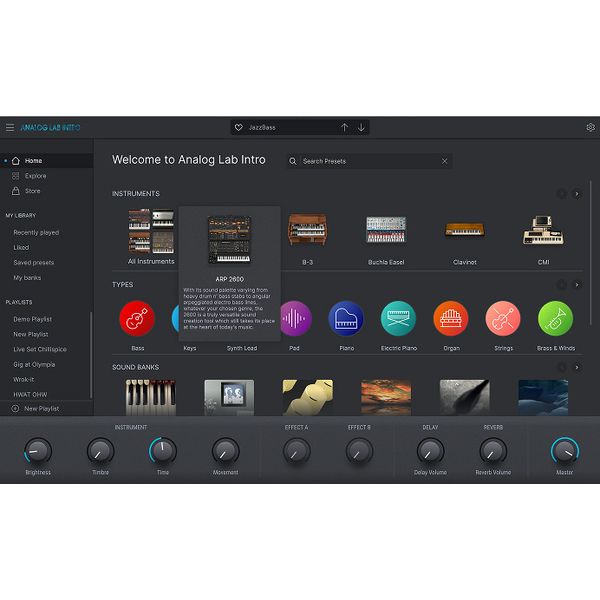
Task: Click the JazzBass preset name
Action: pyautogui.click(x=262, y=127)
